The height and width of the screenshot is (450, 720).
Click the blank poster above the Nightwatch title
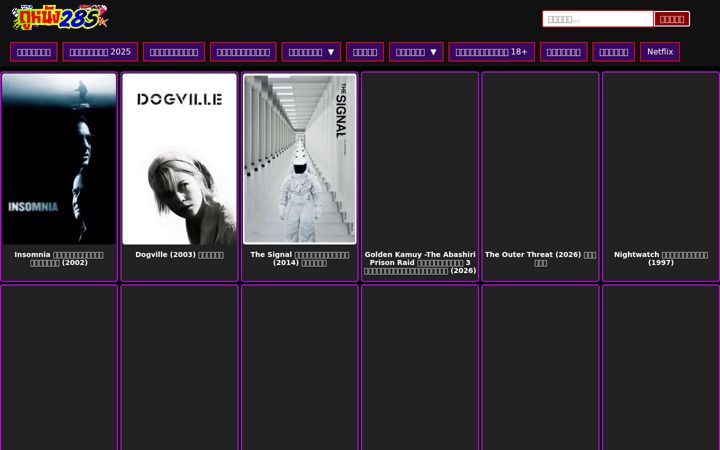pyautogui.click(x=661, y=159)
